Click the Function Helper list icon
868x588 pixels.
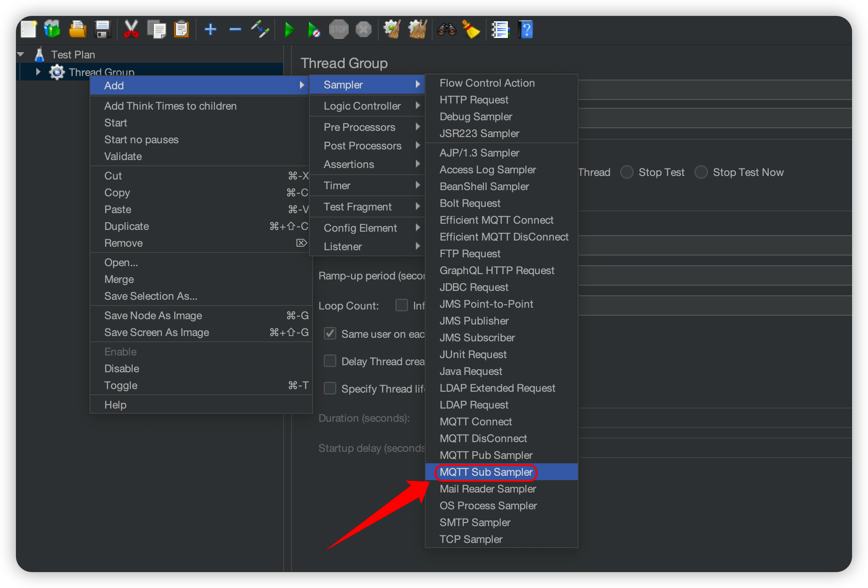pyautogui.click(x=500, y=30)
